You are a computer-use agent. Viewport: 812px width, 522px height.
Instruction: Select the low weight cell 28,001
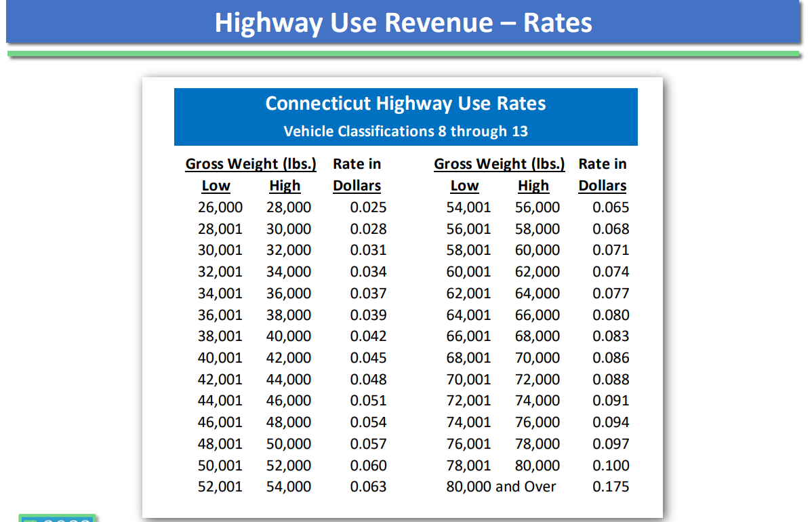220,229
